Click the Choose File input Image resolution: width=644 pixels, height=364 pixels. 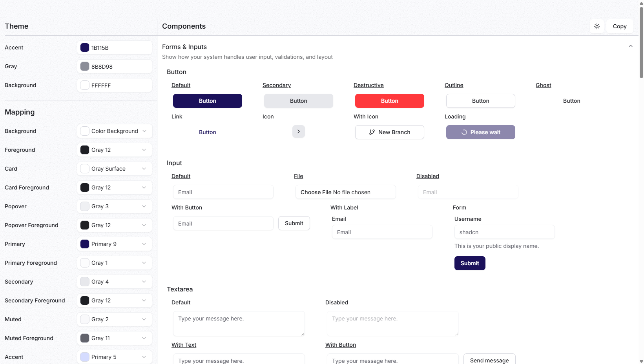coord(345,192)
